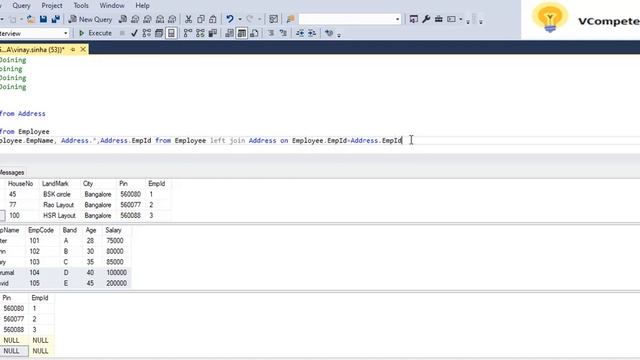This screenshot has width=640, height=360.
Task: Pin the vinay.sinha query tab
Action: pyautogui.click(x=73, y=49)
